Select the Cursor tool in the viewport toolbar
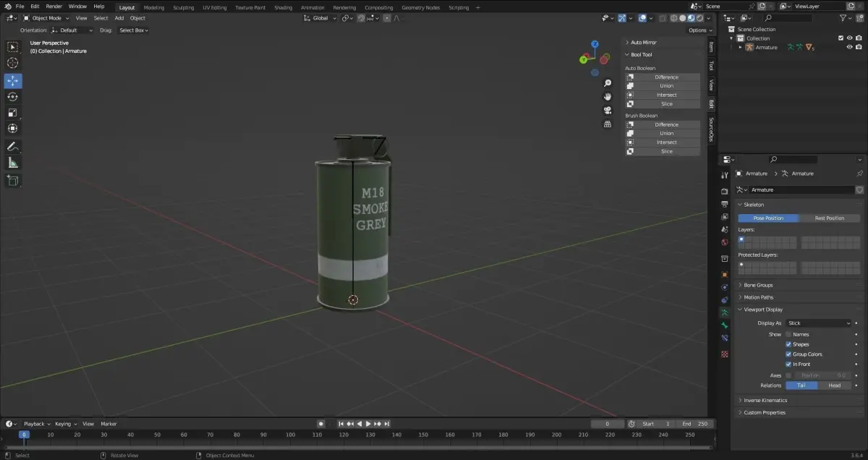 point(13,63)
